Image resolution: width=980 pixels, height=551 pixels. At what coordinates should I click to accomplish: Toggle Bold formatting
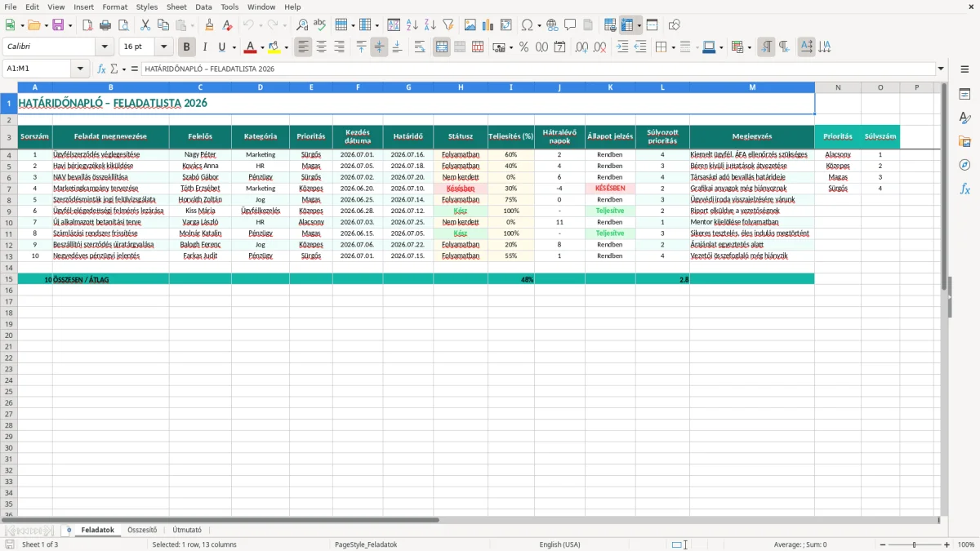pyautogui.click(x=187, y=47)
